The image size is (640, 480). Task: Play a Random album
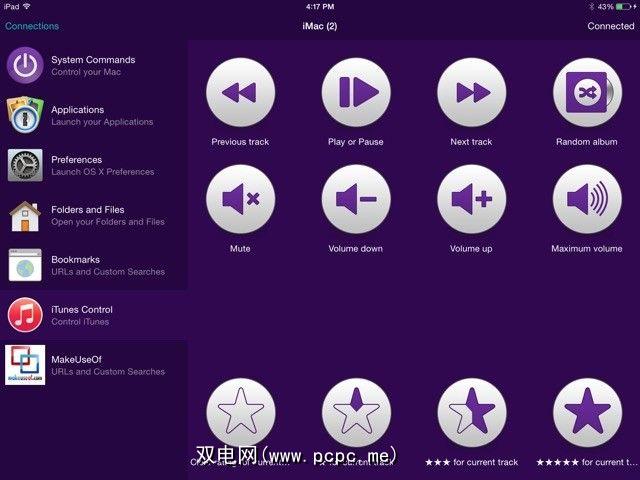tap(587, 92)
